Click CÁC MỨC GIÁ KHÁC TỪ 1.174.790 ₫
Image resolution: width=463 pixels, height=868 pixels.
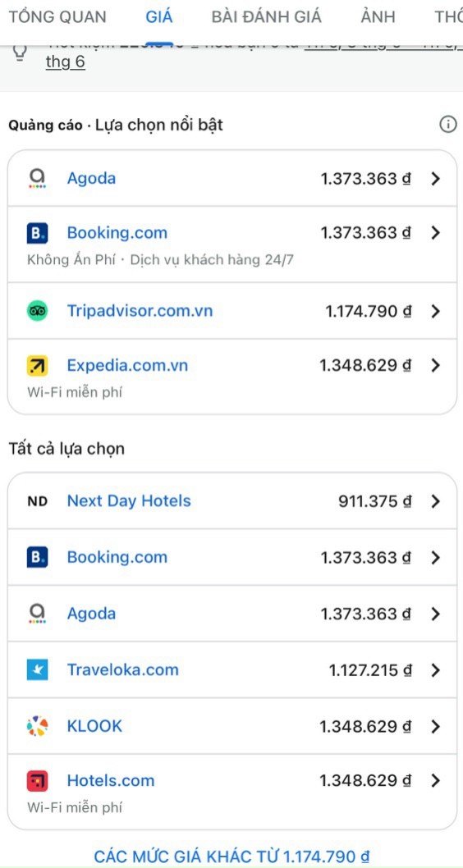(x=232, y=857)
